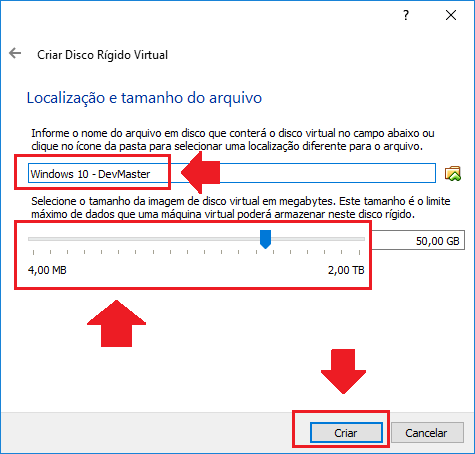Click the red arrow beside the file name field
Screen dimensions: 475x454
click(x=200, y=173)
